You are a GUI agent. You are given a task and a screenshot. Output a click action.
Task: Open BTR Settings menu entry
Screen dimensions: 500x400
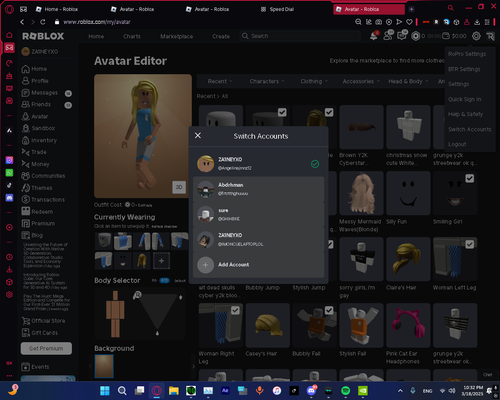tap(464, 69)
